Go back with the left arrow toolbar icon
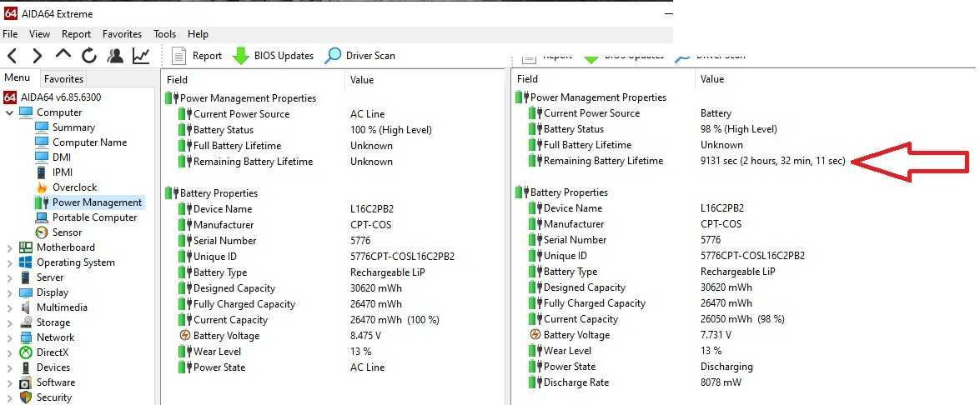This screenshot has height=405, width=980. (x=12, y=56)
